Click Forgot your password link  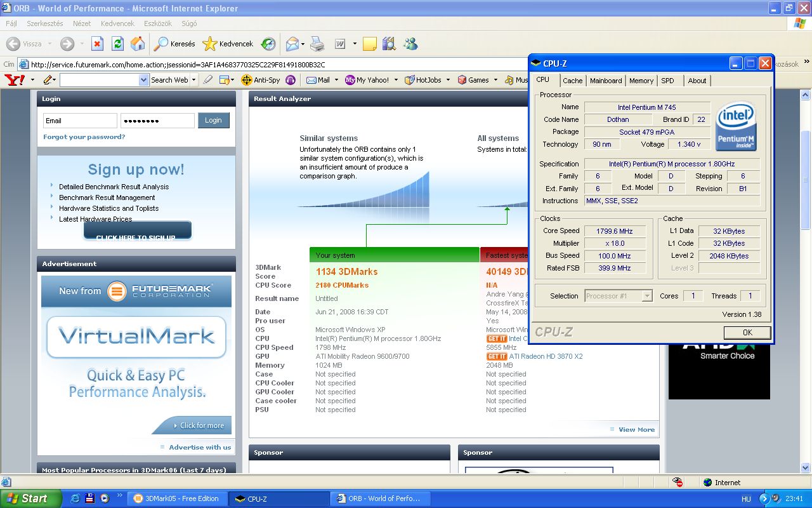(x=84, y=137)
